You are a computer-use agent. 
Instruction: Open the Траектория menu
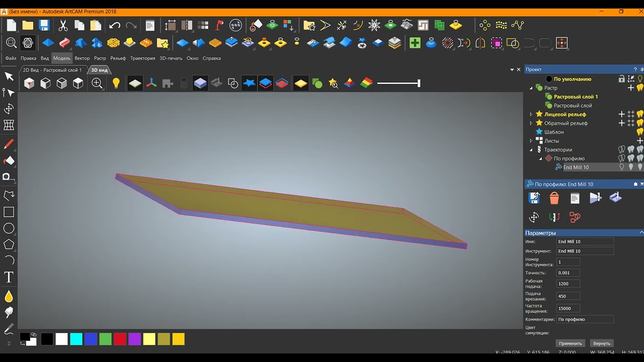click(143, 58)
